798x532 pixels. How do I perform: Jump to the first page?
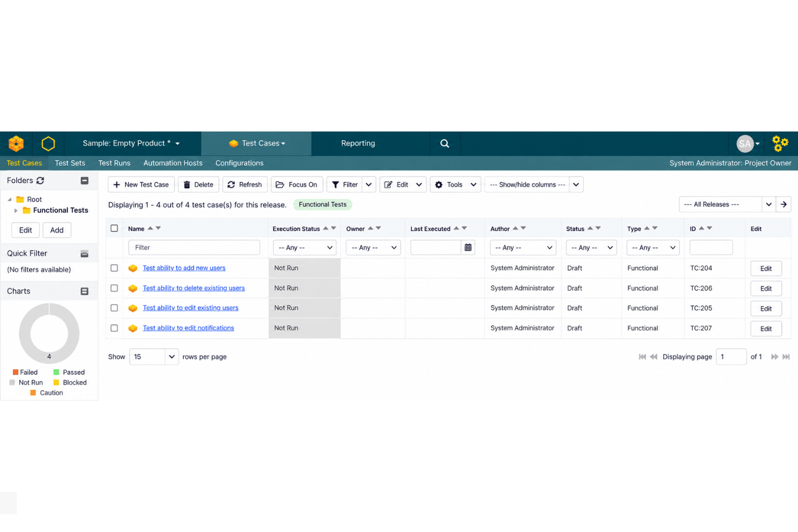642,357
